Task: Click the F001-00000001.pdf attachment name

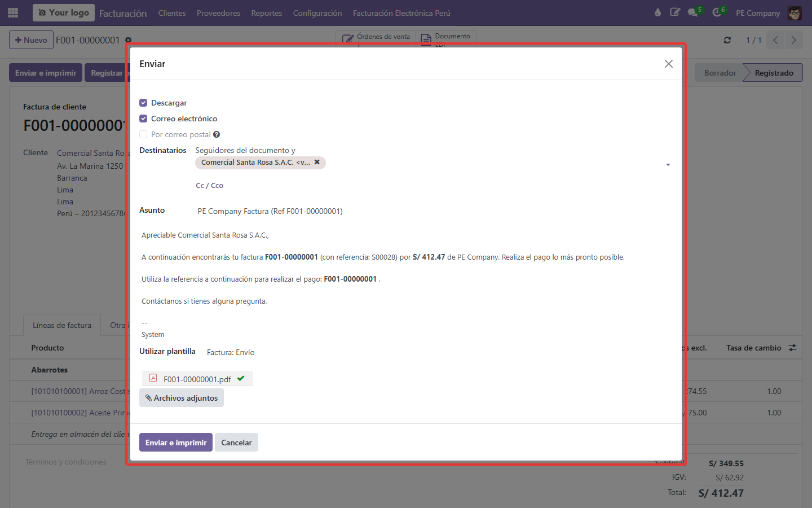Action: (197, 379)
